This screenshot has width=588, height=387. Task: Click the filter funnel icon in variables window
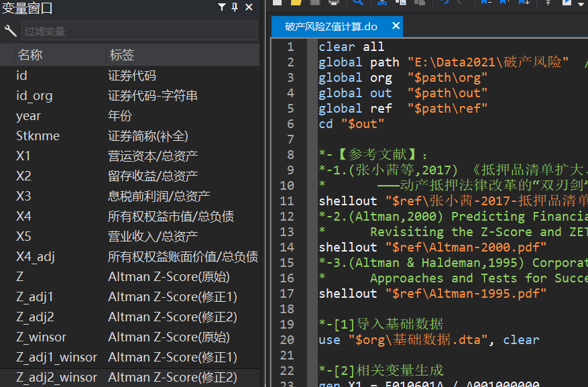[222, 7]
